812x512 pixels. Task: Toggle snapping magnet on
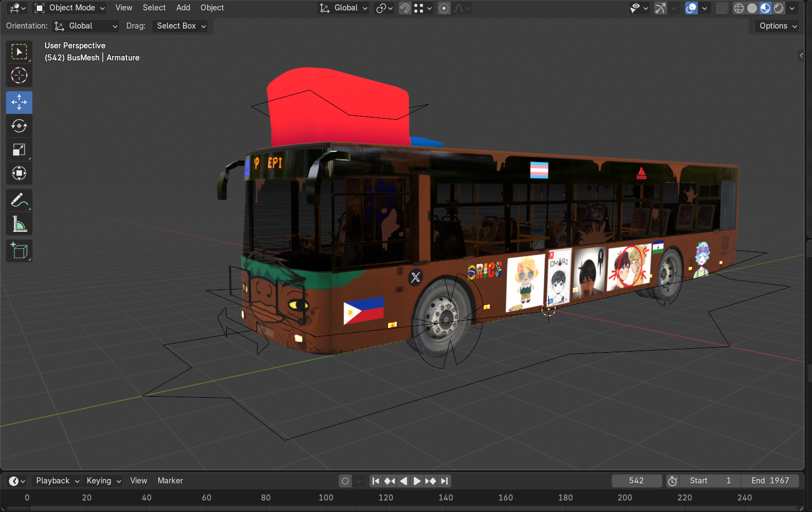click(405, 8)
